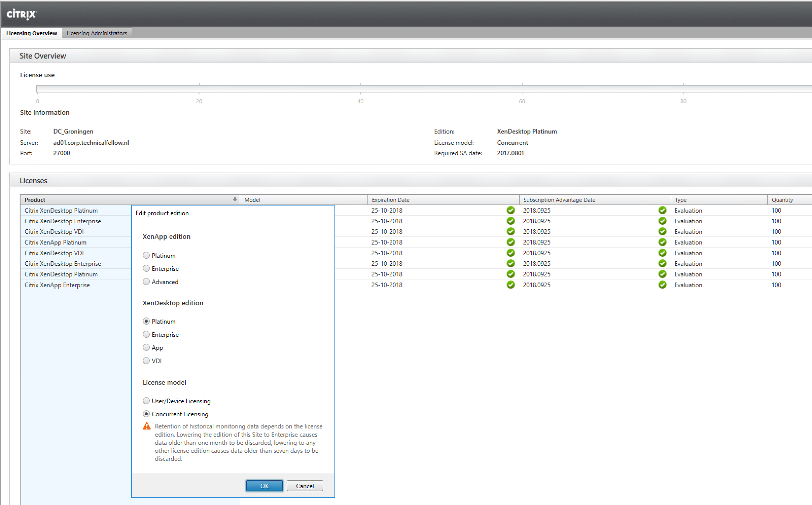Select XenApp edition Advanced option
The width and height of the screenshot is (812, 505).
point(146,282)
